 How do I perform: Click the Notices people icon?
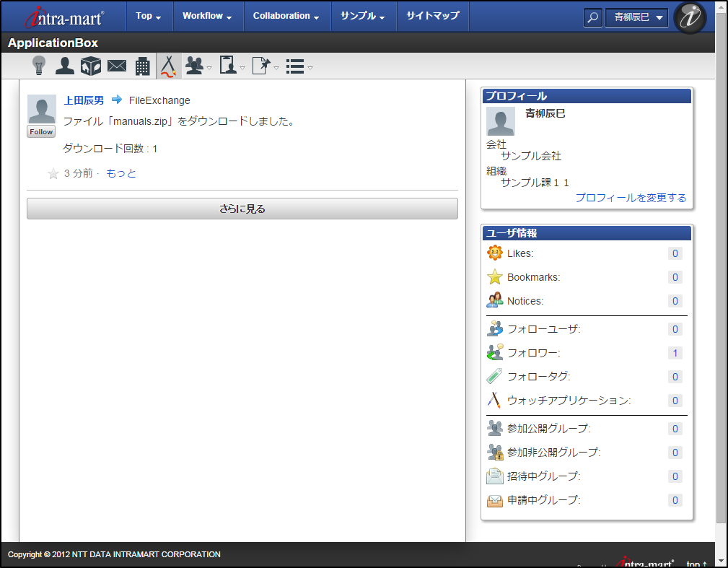[x=494, y=300]
